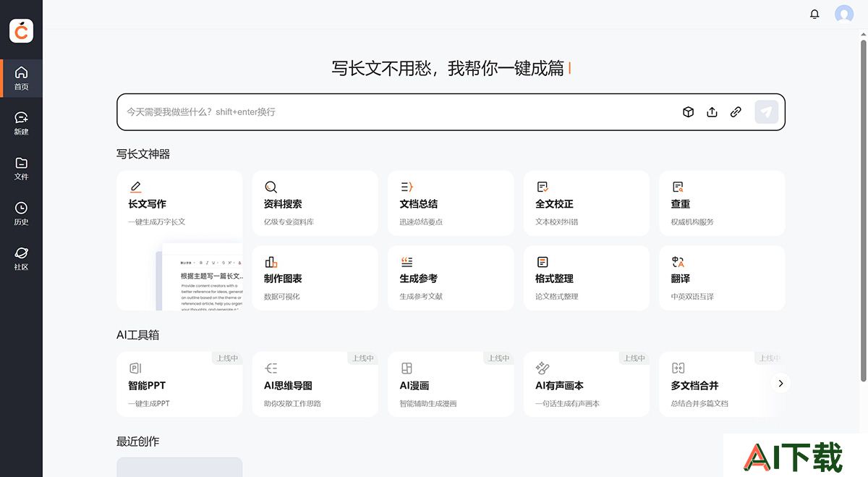Open the 长文写作 card title
Viewport: 868px width, 477px height.
[147, 204]
